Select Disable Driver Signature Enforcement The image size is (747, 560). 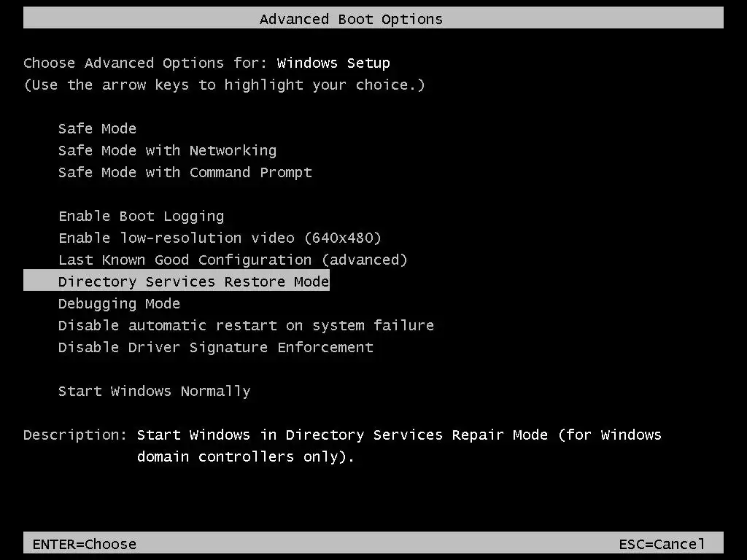pos(215,348)
